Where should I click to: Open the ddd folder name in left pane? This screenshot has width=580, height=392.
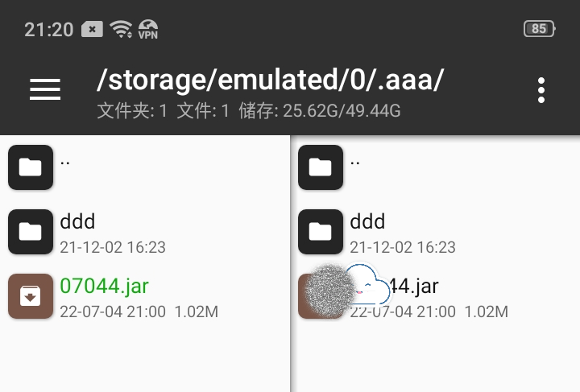pos(77,221)
